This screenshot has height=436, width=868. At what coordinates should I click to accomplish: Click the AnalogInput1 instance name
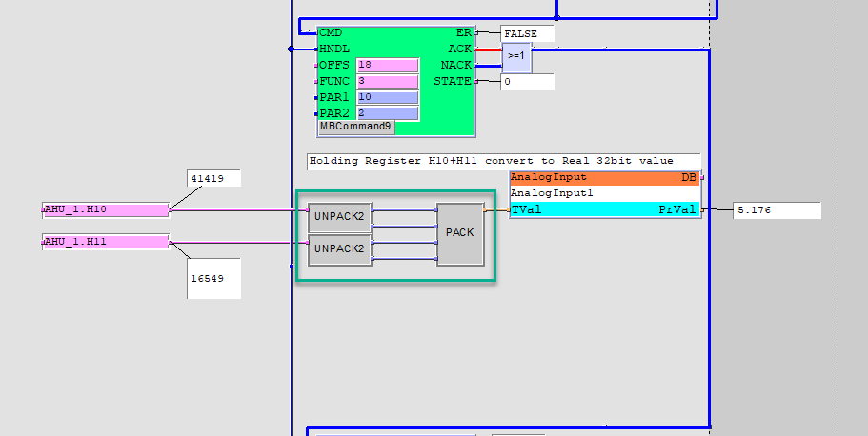click(x=604, y=193)
